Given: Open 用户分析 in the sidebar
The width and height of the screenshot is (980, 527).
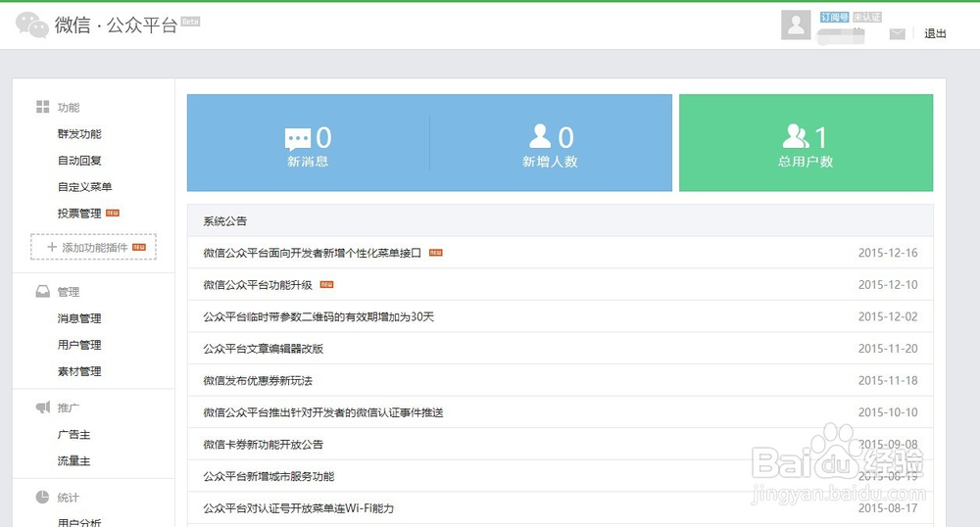Looking at the screenshot, I should [x=79, y=522].
